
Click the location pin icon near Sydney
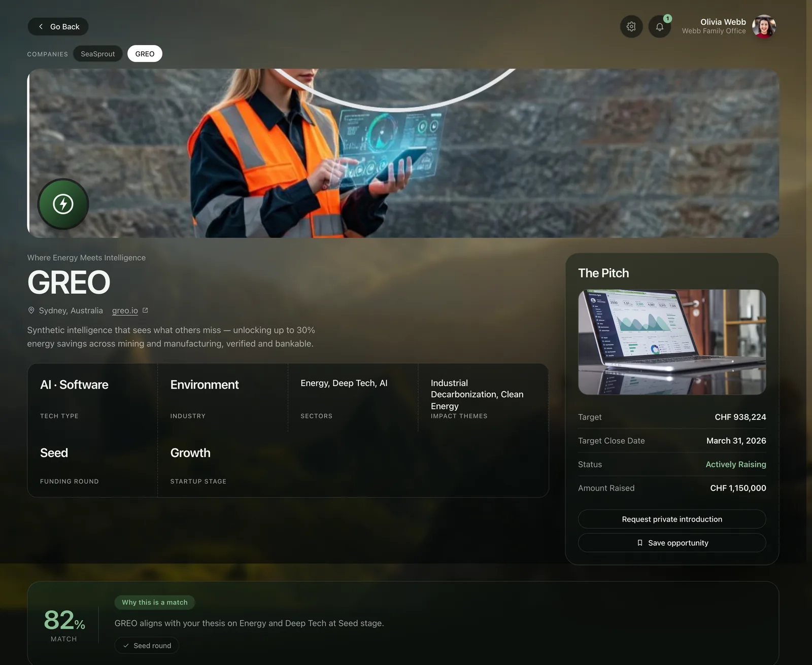31,310
